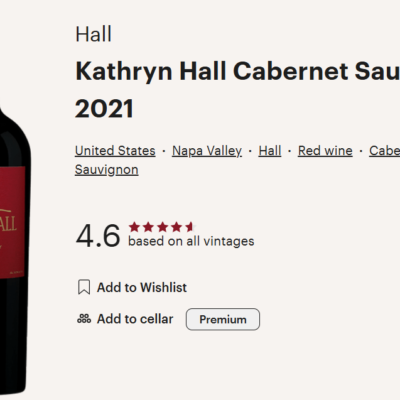Screen dimensions: 400x400
Task: Click Add to Wishlist text
Action: pos(142,287)
